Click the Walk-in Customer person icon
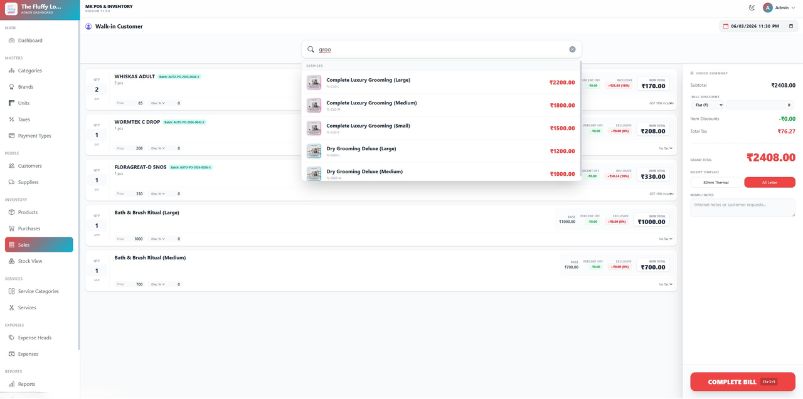This screenshot has width=803, height=399. [x=89, y=26]
